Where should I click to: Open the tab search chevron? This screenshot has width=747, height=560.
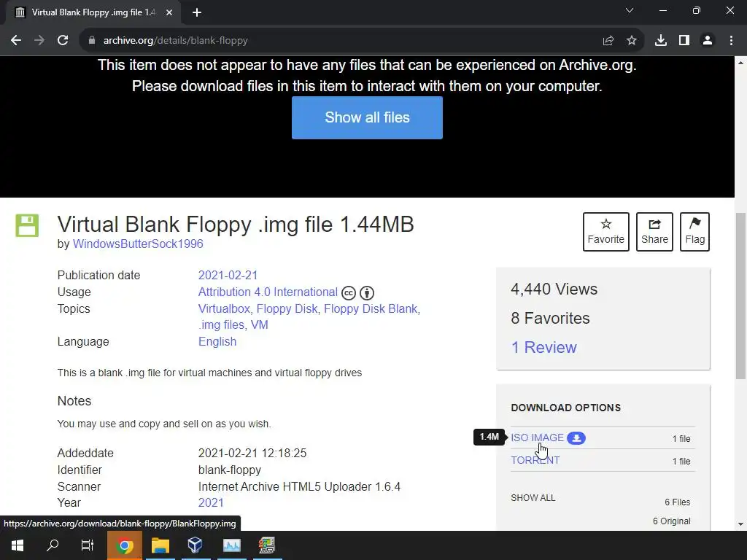click(x=630, y=10)
